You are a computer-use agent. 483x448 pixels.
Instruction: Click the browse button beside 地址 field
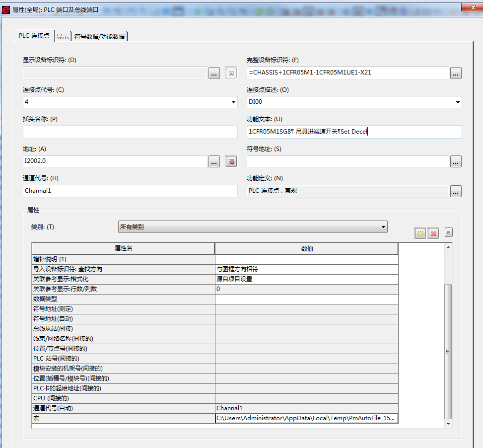(x=214, y=161)
